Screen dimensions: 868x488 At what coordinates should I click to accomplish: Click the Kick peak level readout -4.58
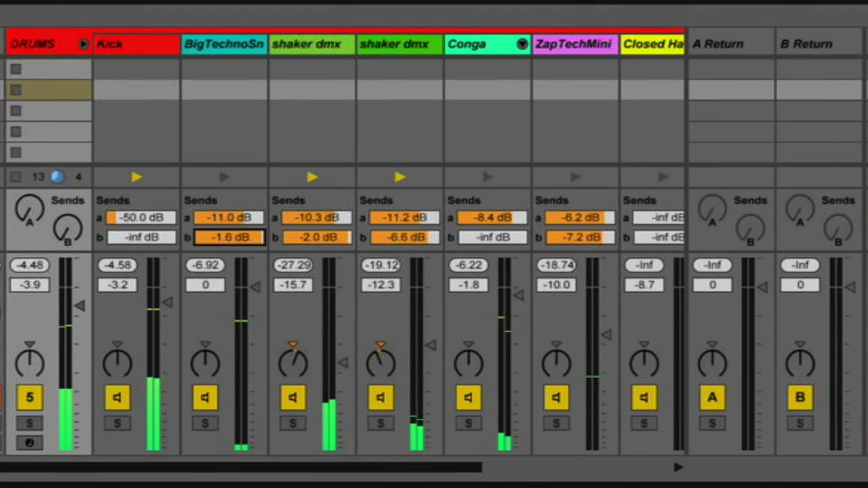(117, 265)
